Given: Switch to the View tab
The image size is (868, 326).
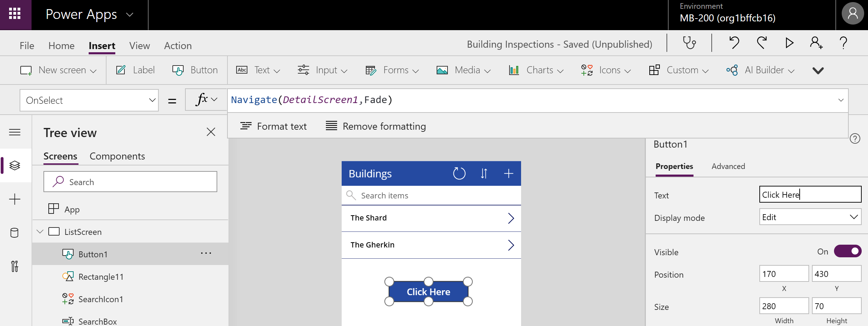Looking at the screenshot, I should [139, 46].
